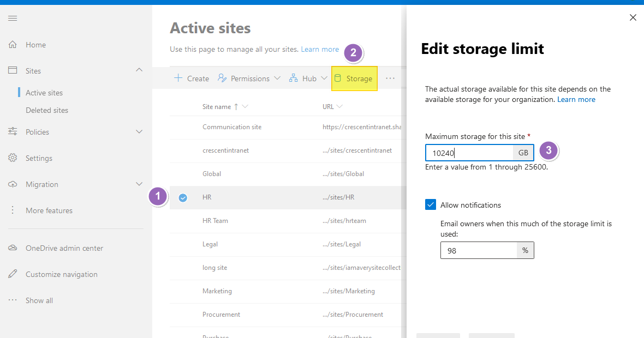Click the Migration cloud icon
Screen dimensions: 644x338
point(13,184)
